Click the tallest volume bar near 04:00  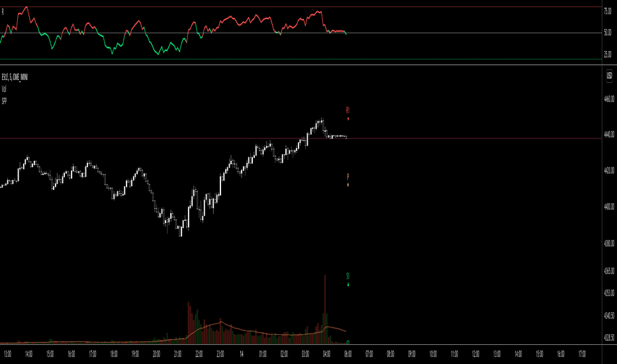(325, 309)
